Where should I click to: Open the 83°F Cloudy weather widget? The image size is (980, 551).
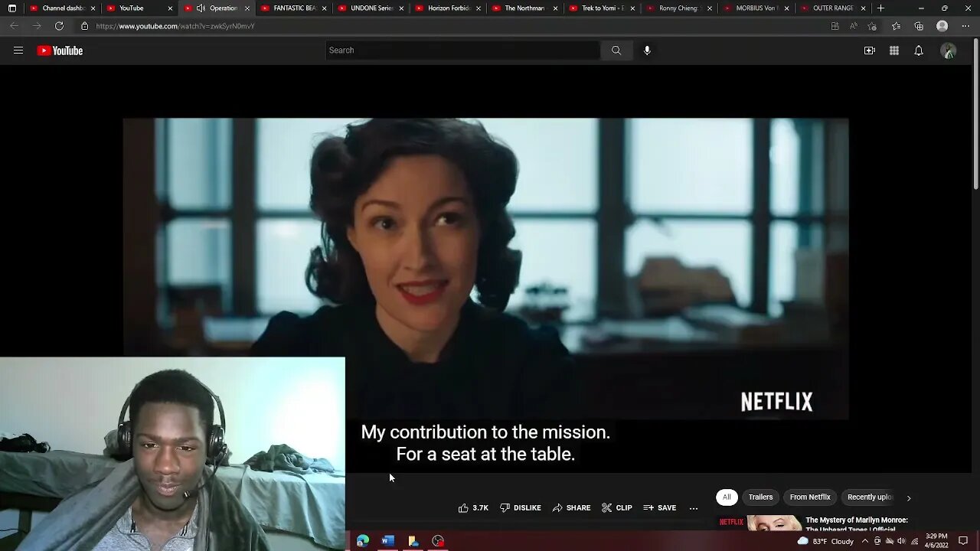pyautogui.click(x=825, y=541)
